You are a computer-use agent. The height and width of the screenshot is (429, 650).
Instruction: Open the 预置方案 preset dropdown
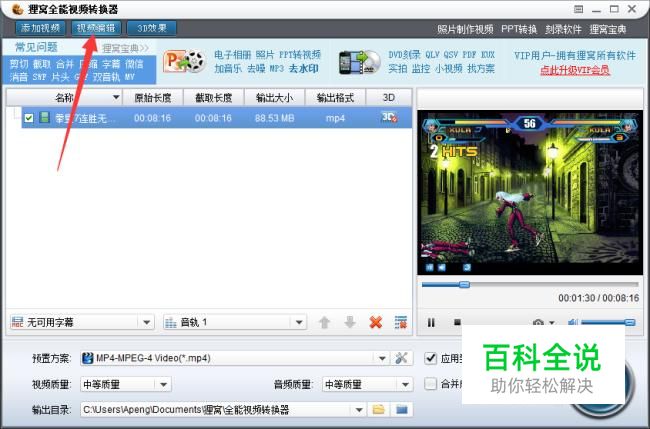click(382, 358)
